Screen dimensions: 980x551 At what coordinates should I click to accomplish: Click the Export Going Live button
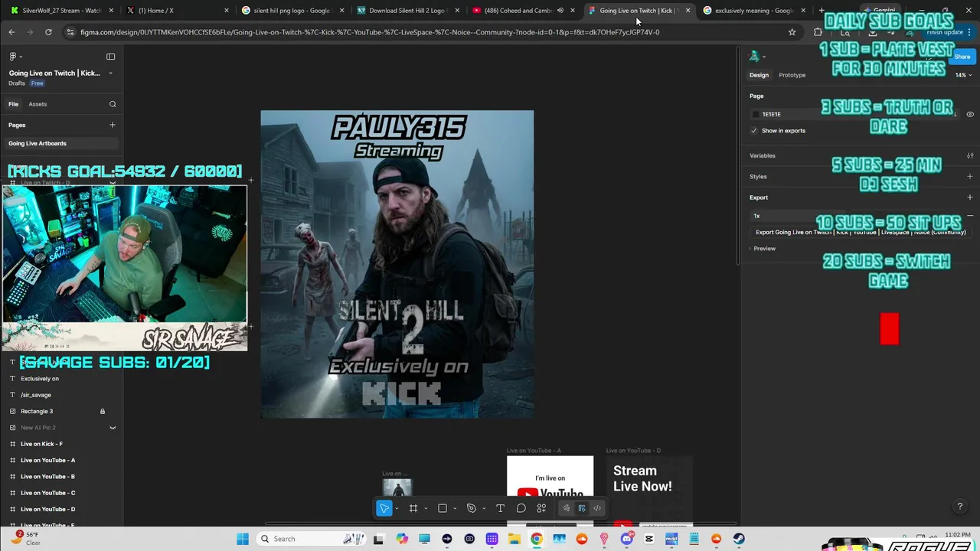[x=860, y=232]
